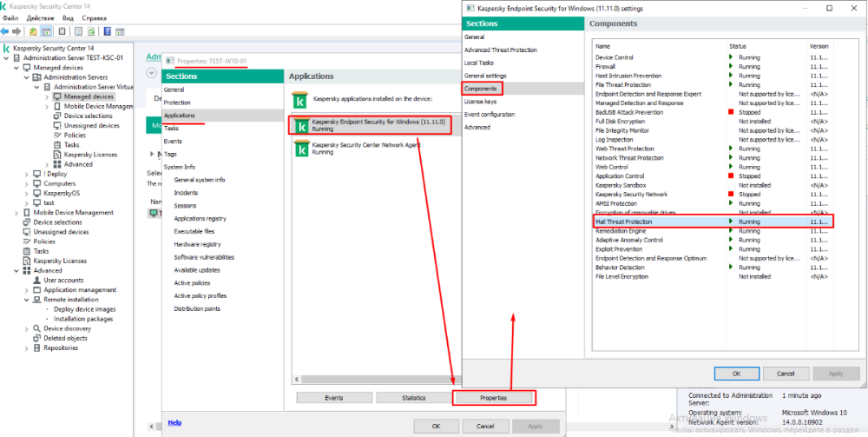The width and height of the screenshot is (868, 437).
Task: Click the Events button below the applications list
Action: (x=334, y=398)
